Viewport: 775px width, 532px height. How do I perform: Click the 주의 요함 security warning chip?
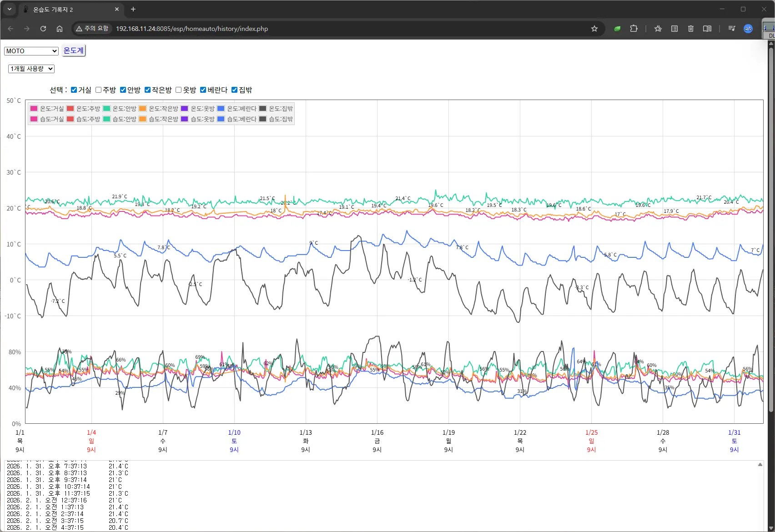(x=93, y=29)
